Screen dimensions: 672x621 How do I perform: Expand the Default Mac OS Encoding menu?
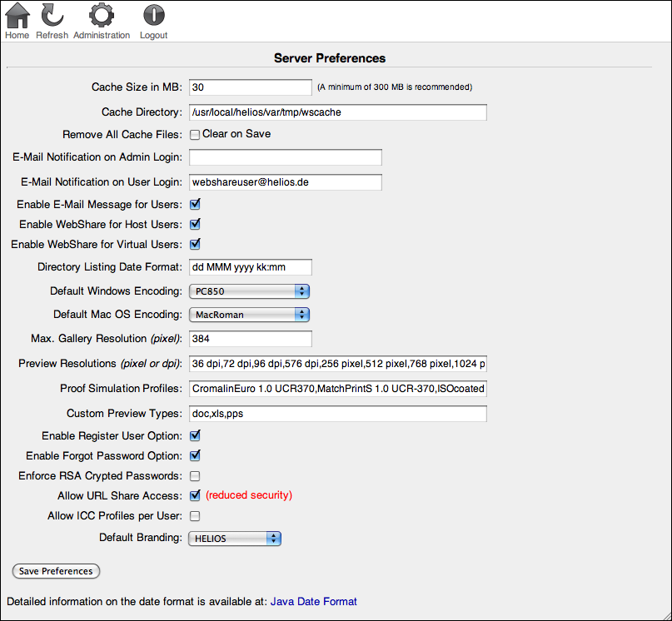(249, 315)
